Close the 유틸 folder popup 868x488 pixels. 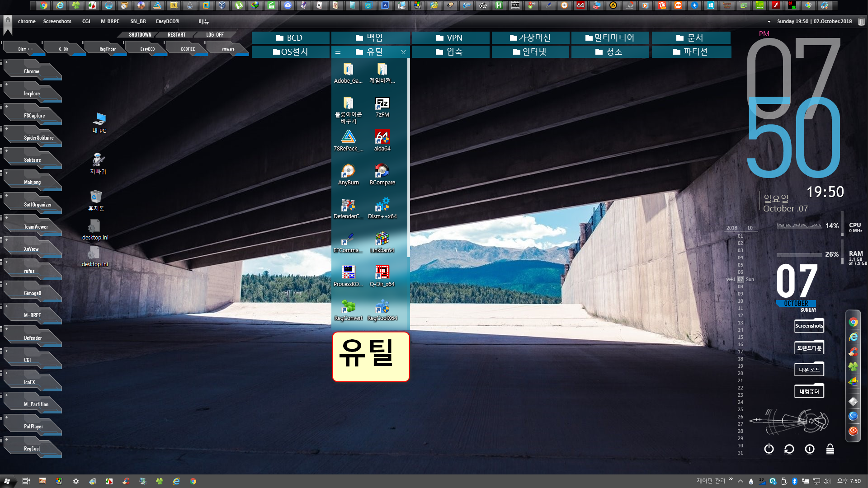coord(403,52)
